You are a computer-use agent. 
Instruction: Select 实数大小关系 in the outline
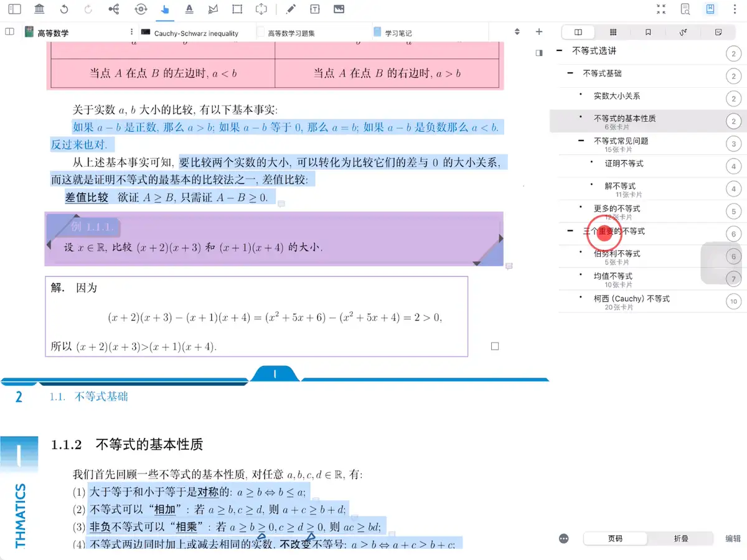click(x=617, y=96)
